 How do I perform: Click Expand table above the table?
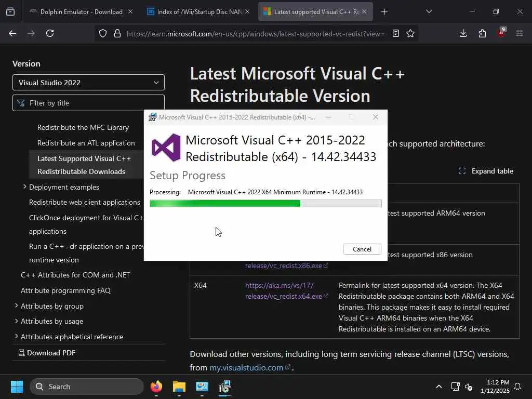point(486,171)
